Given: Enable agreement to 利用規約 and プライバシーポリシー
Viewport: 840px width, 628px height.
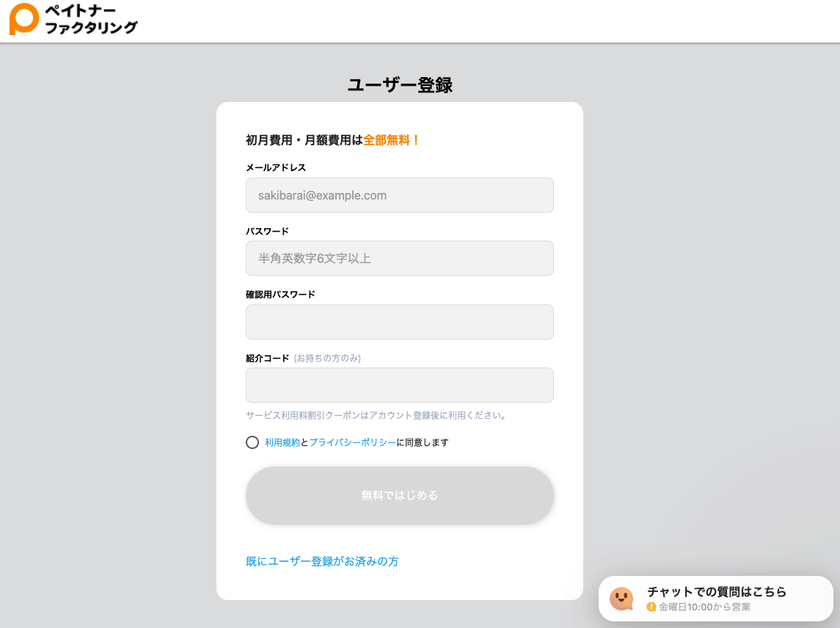Looking at the screenshot, I should 252,442.
